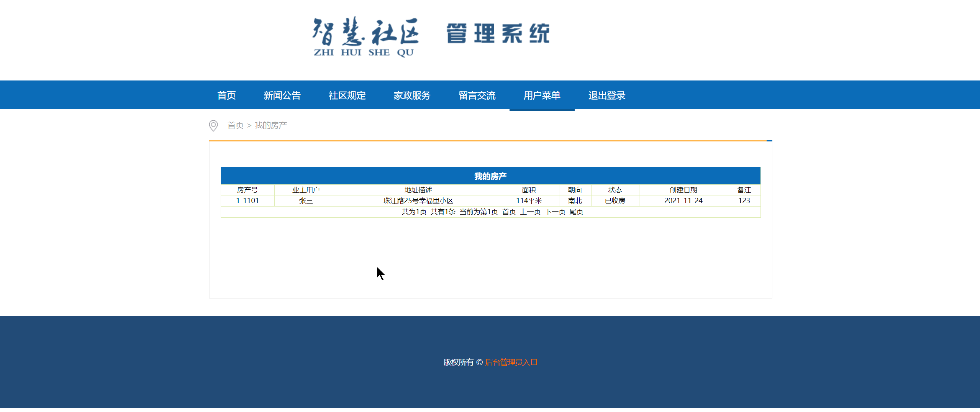The image size is (980, 412).
Task: Open 留言交流 navigation item
Action: tap(477, 95)
